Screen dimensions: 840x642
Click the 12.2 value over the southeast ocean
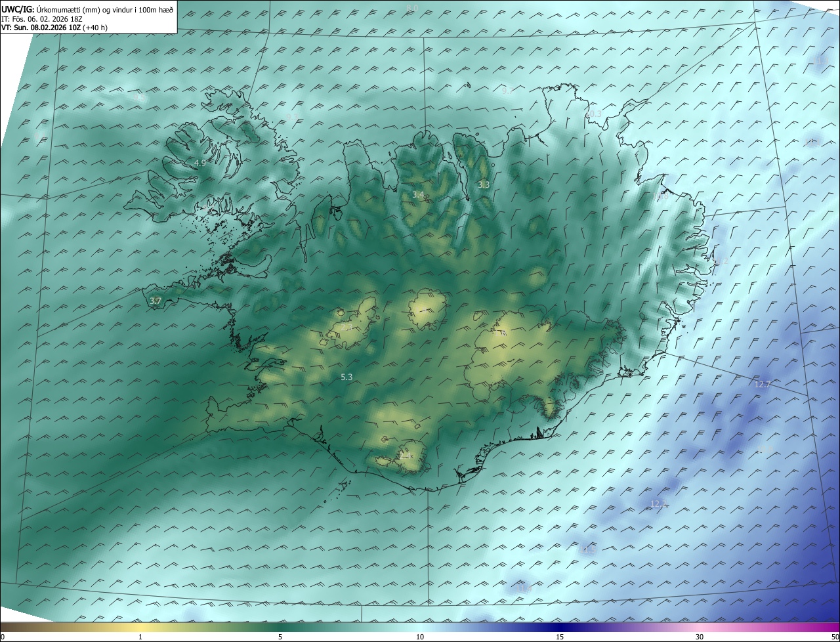click(x=658, y=504)
